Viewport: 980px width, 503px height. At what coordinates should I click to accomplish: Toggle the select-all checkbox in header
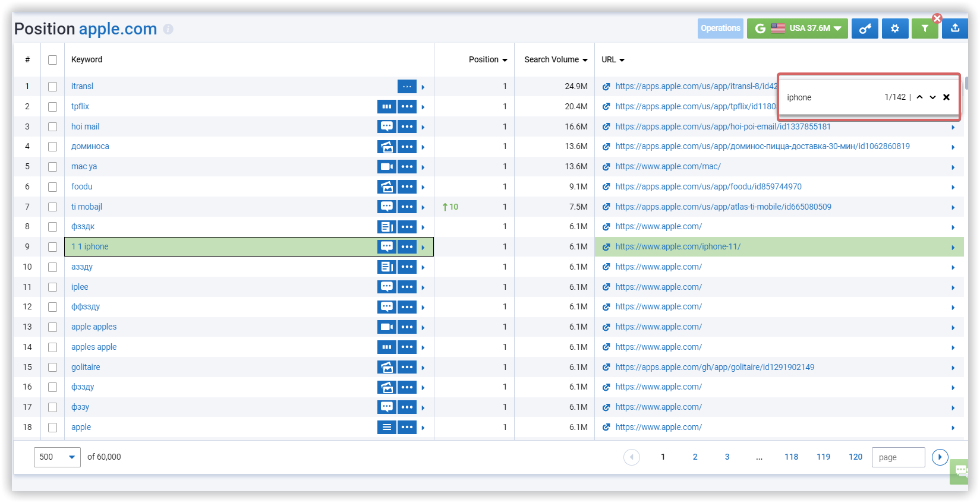(52, 60)
